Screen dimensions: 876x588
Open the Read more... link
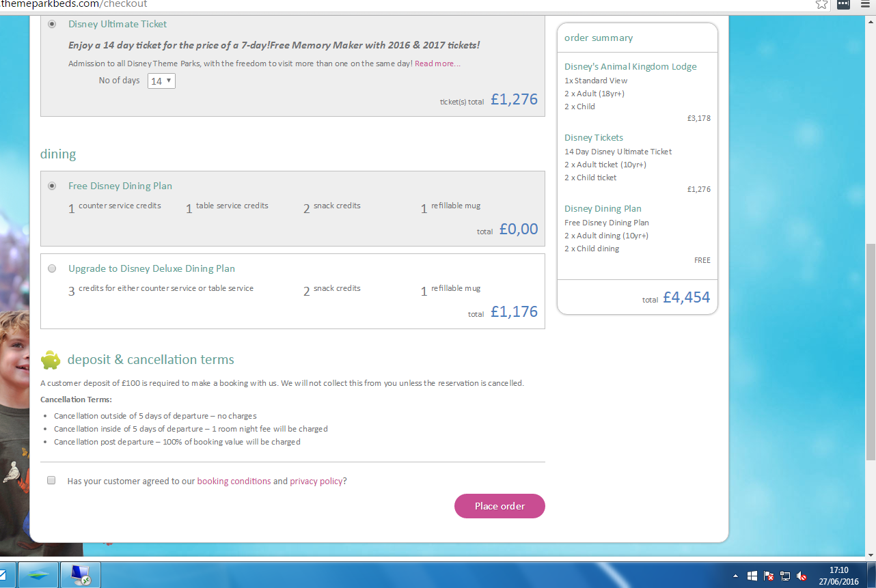437,64
